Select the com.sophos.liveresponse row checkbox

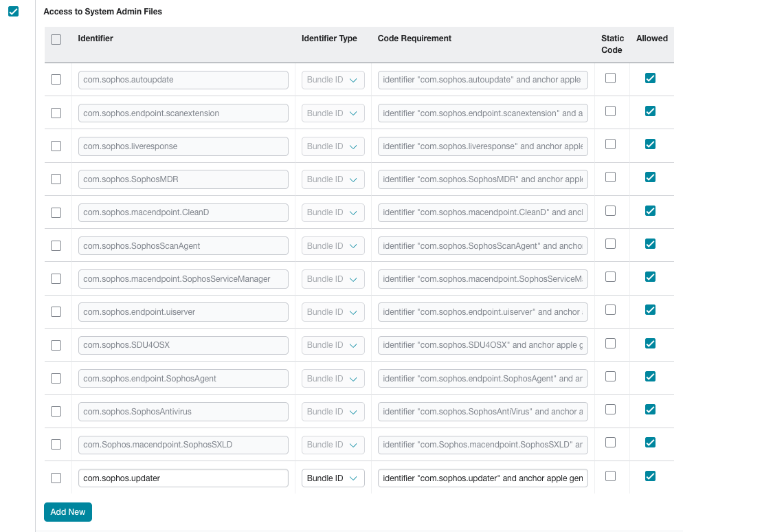pos(56,146)
